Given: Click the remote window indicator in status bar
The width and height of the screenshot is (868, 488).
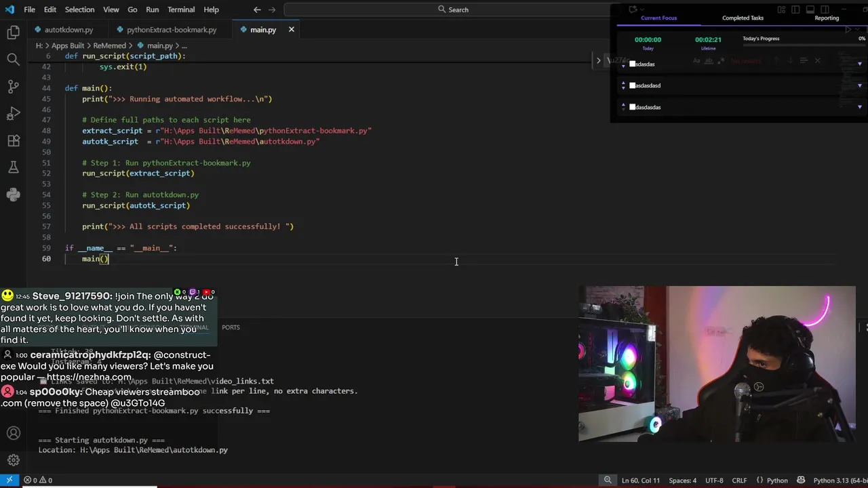Looking at the screenshot, I should (x=9, y=480).
